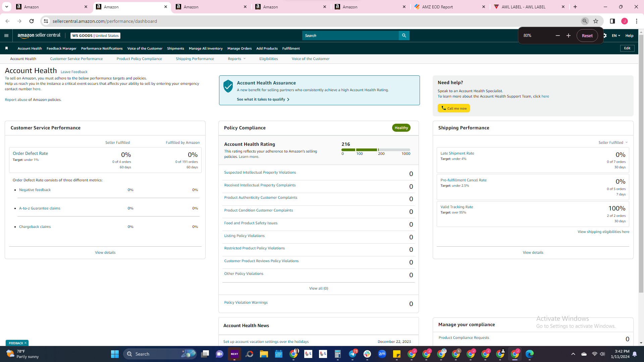This screenshot has width=644, height=362.
Task: Open Sticky Notes from the taskbar
Action: coord(396,354)
